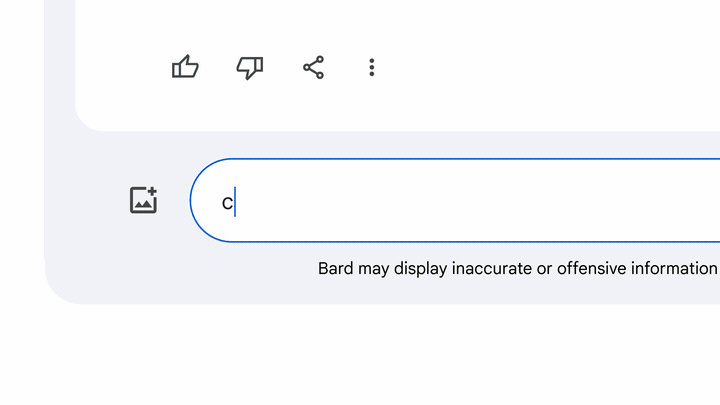Show more actions for this response

pos(372,68)
